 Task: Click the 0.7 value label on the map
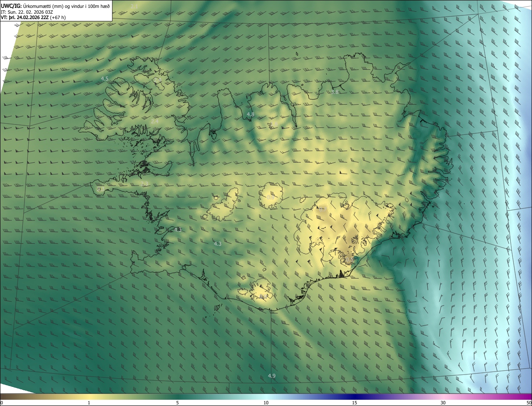point(322,210)
